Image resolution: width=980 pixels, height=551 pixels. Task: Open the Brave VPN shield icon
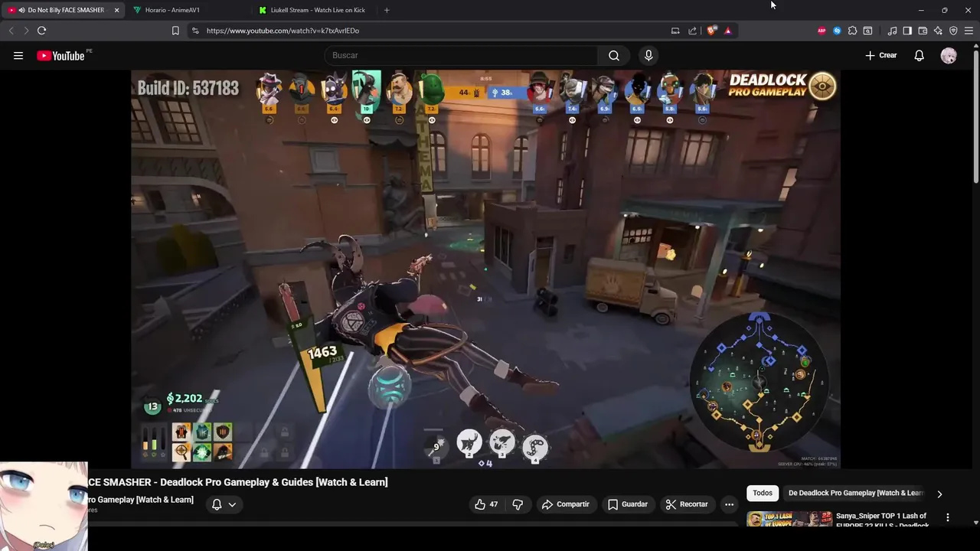coord(953,31)
